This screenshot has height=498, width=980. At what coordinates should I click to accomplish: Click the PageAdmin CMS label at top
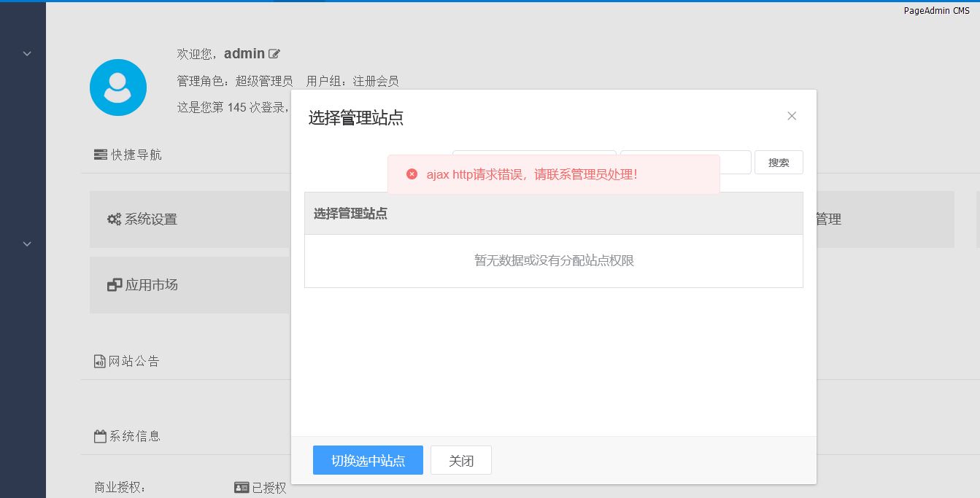936,11
